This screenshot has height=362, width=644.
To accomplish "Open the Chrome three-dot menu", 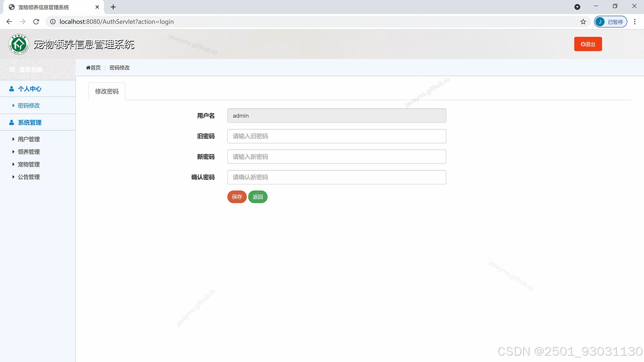I will click(x=635, y=21).
